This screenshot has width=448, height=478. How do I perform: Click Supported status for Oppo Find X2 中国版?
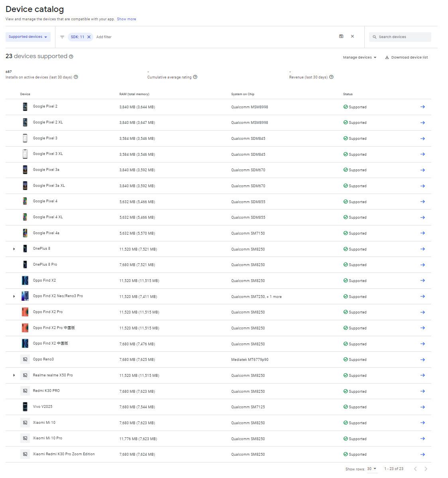pos(355,344)
